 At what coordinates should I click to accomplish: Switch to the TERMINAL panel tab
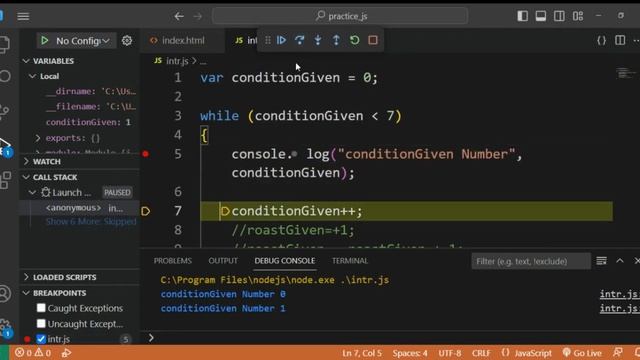[x=350, y=261]
